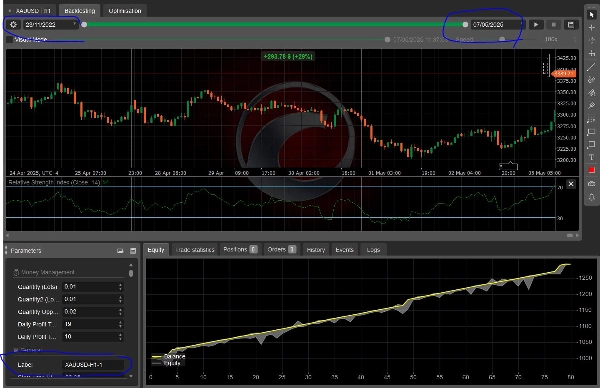Click the Parameters panel save icon
Screen dimensions: 600x388
(120, 251)
